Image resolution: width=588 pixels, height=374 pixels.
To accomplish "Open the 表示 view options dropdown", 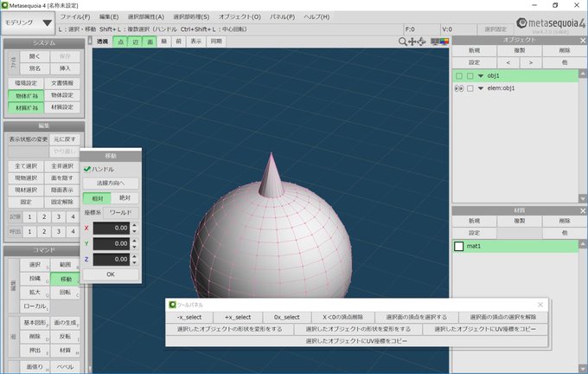I will 196,42.
